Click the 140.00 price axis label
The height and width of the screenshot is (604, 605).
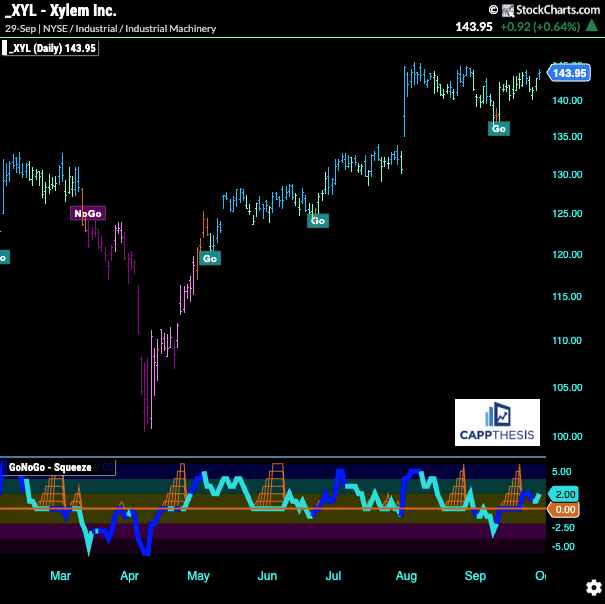point(567,100)
